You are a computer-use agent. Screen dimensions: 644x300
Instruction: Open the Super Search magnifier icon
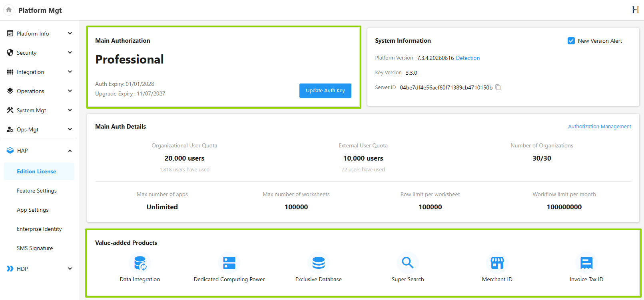408,263
